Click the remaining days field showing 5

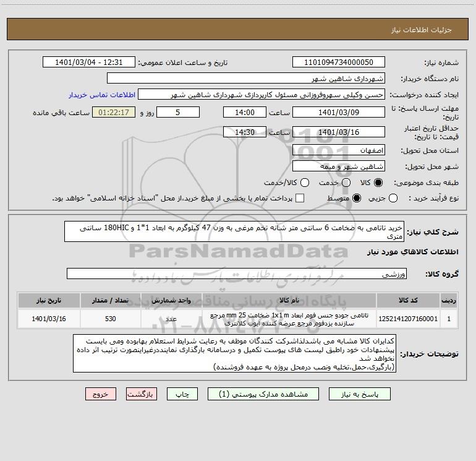coord(178,113)
